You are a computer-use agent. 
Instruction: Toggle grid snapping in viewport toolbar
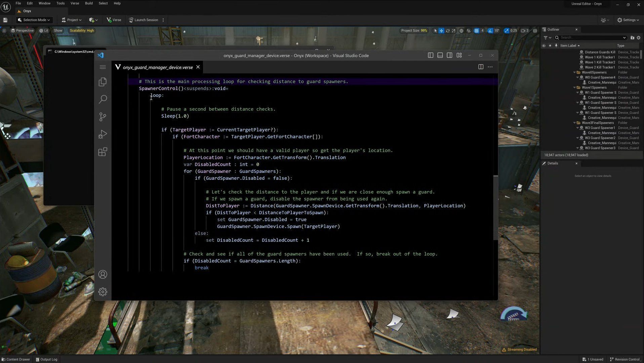(476, 31)
